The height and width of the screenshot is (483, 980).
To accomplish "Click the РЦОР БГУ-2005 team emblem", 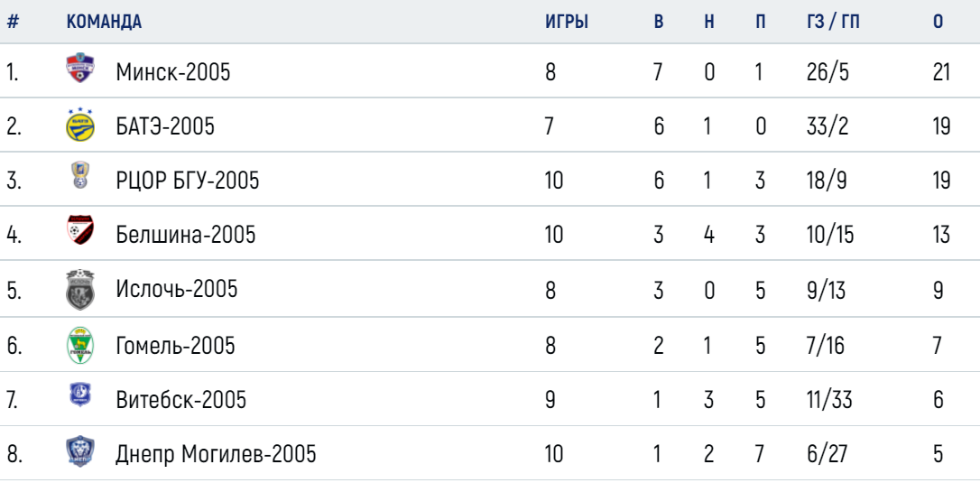I will pos(80,175).
